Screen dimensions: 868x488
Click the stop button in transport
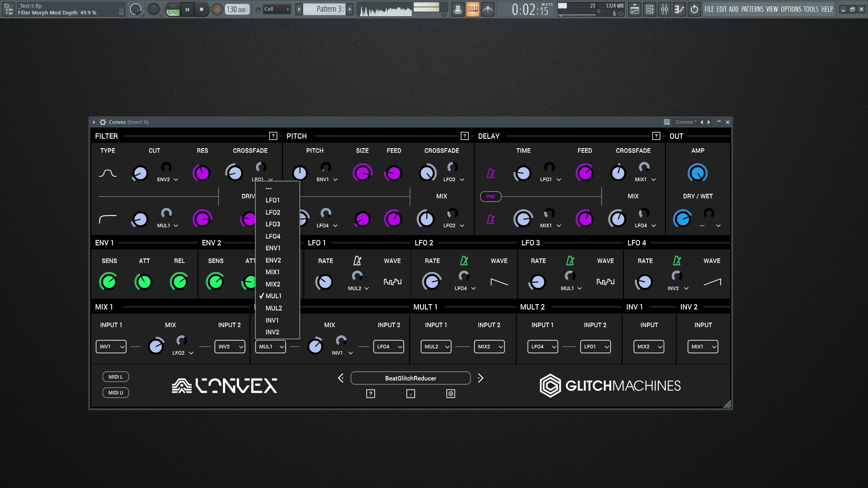click(x=202, y=9)
